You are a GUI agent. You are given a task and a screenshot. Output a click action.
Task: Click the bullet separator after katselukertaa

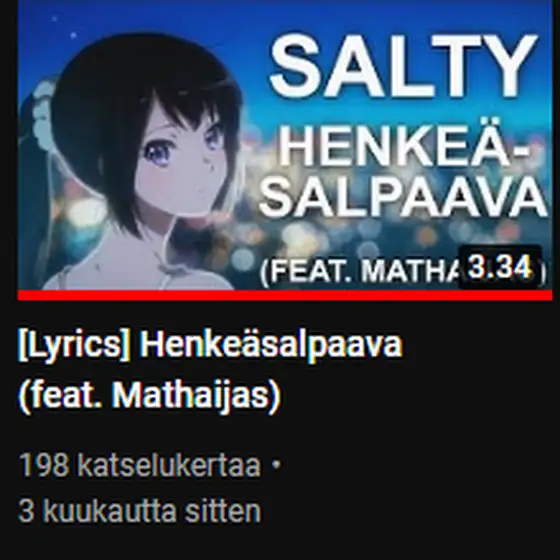pyautogui.click(x=276, y=464)
